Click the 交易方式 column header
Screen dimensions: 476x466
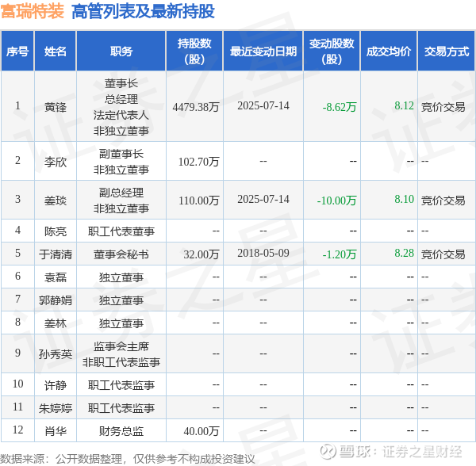coord(446,51)
